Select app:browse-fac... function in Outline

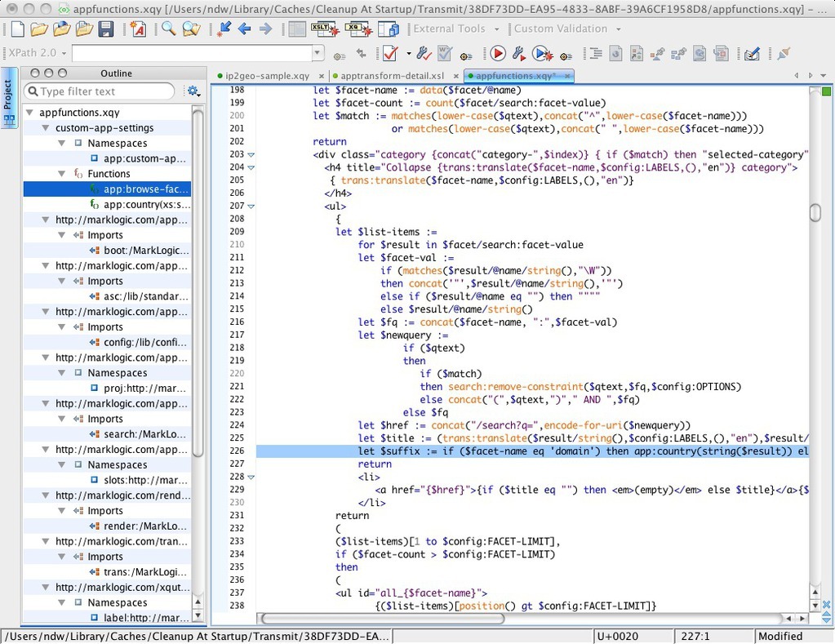107,189
